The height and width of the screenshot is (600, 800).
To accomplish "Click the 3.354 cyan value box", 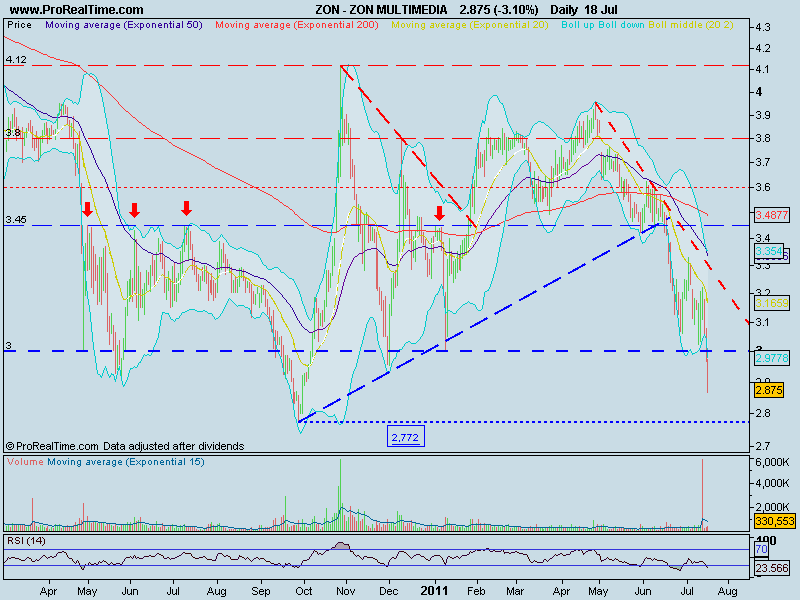I will [x=769, y=251].
